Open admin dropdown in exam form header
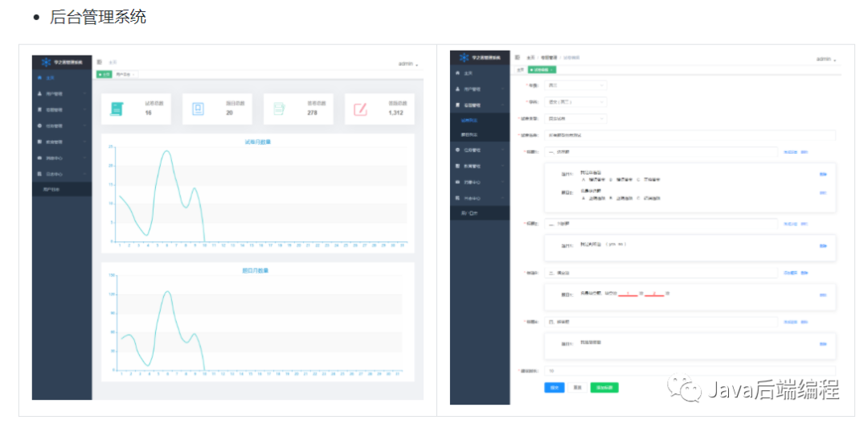 point(826,60)
